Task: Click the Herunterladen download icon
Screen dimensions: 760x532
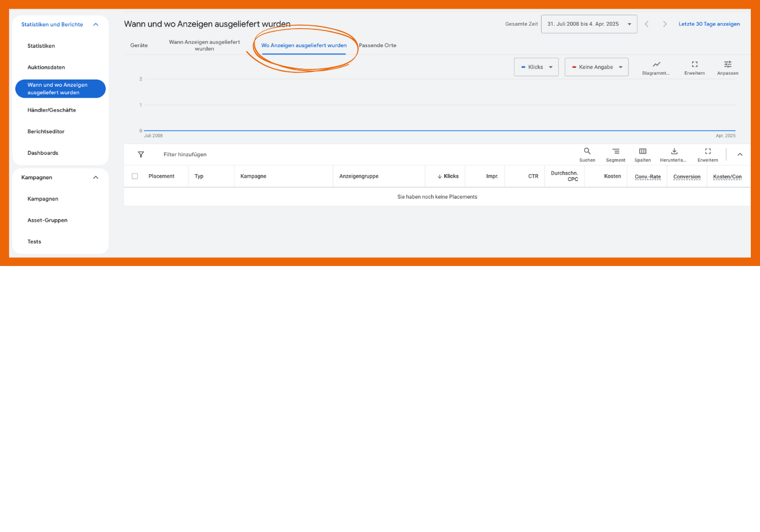Action: (674, 152)
